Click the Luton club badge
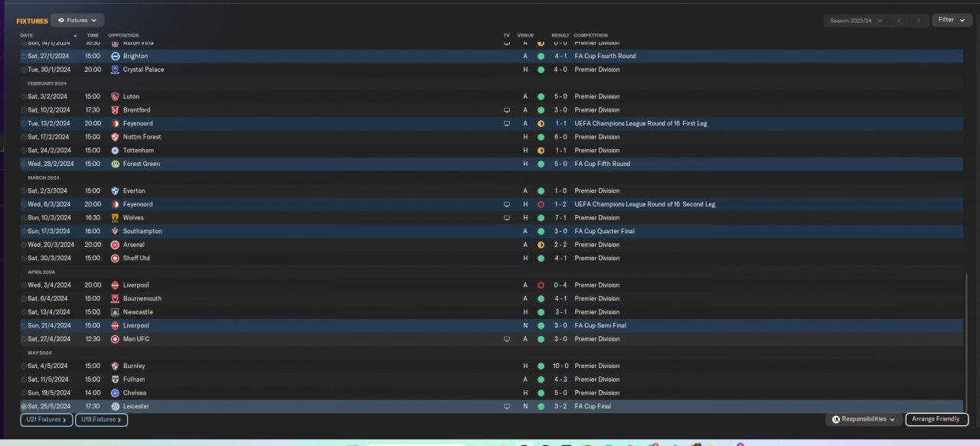 (115, 96)
